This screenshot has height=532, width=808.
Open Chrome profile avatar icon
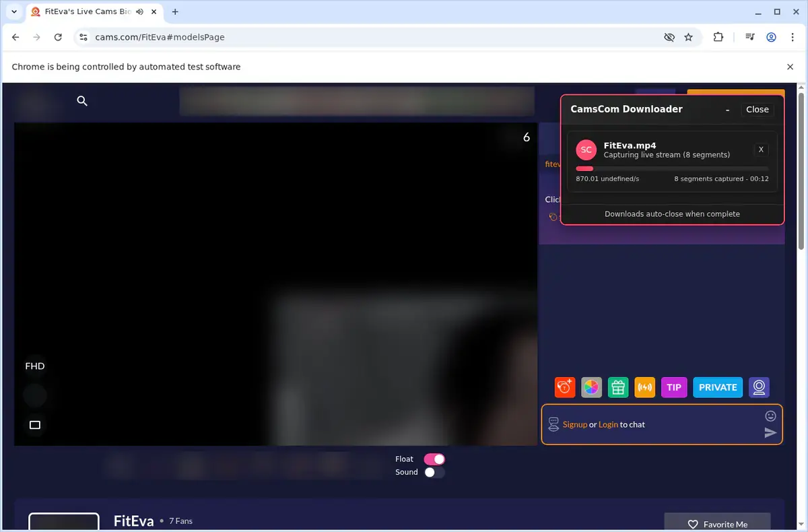pyautogui.click(x=772, y=38)
